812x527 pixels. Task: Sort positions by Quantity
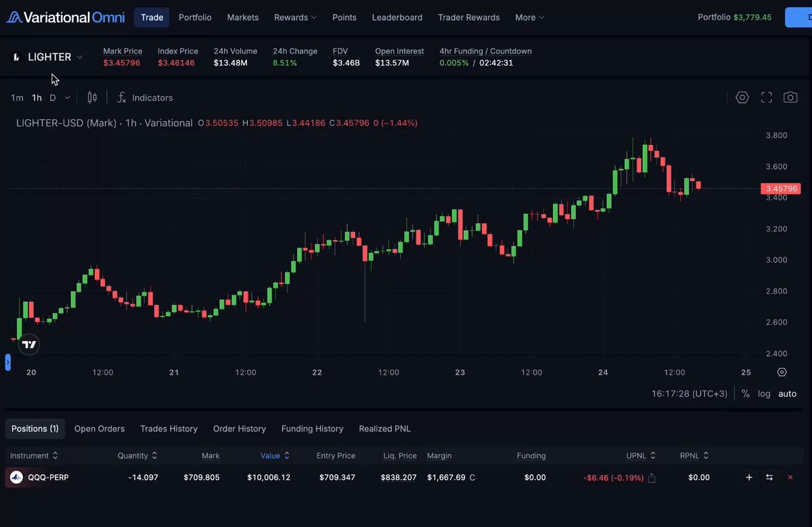click(137, 456)
